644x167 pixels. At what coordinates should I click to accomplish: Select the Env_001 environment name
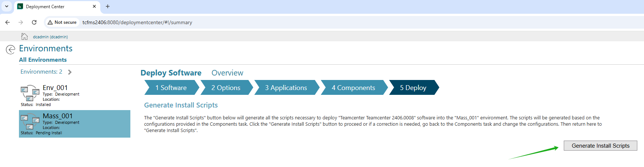click(55, 88)
